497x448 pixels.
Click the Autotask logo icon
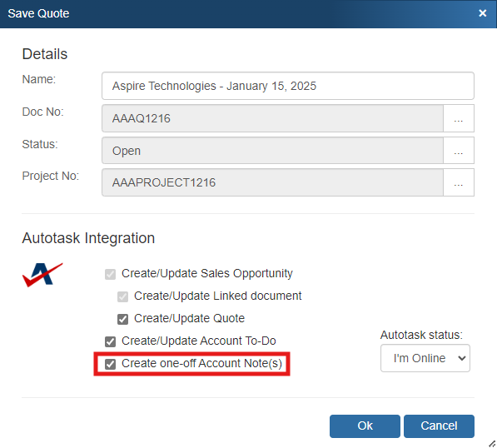(42, 275)
